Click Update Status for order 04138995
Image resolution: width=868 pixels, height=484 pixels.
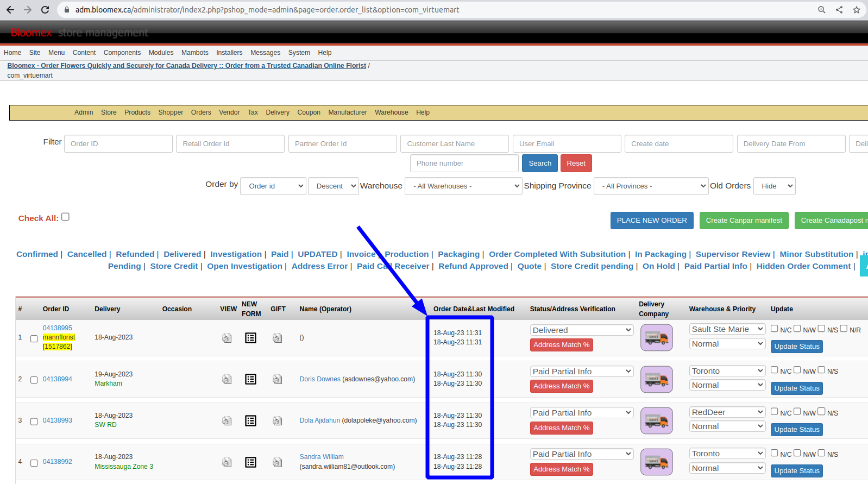coord(797,347)
